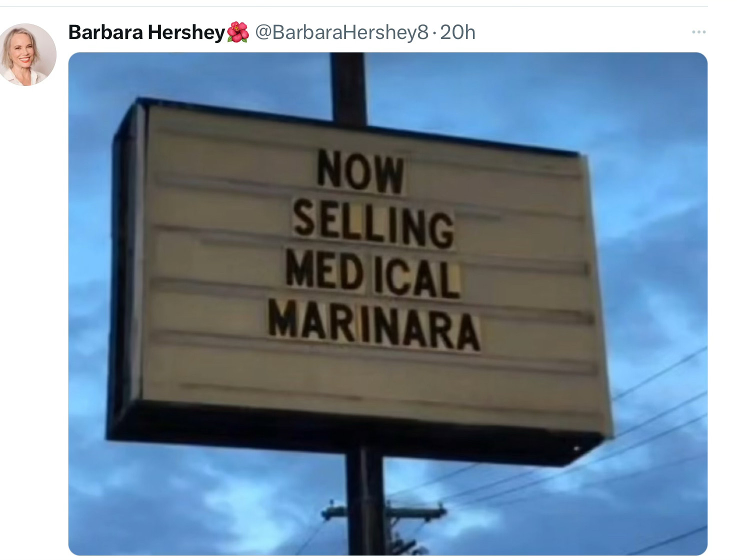This screenshot has width=737, height=560.
Task: Click the word MEDICAL on the sign photo
Action: click(x=373, y=274)
